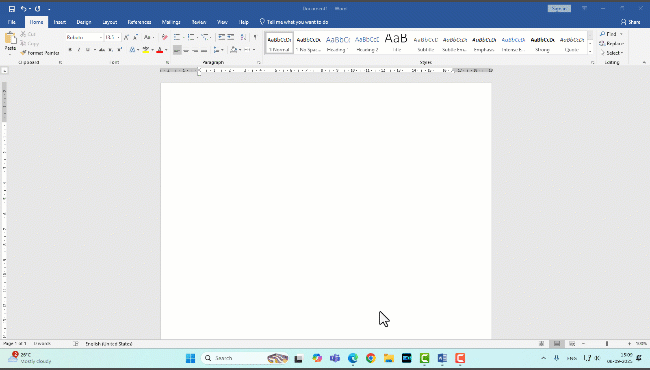
Task: Open File Explorer from the taskbar
Action: point(388,358)
